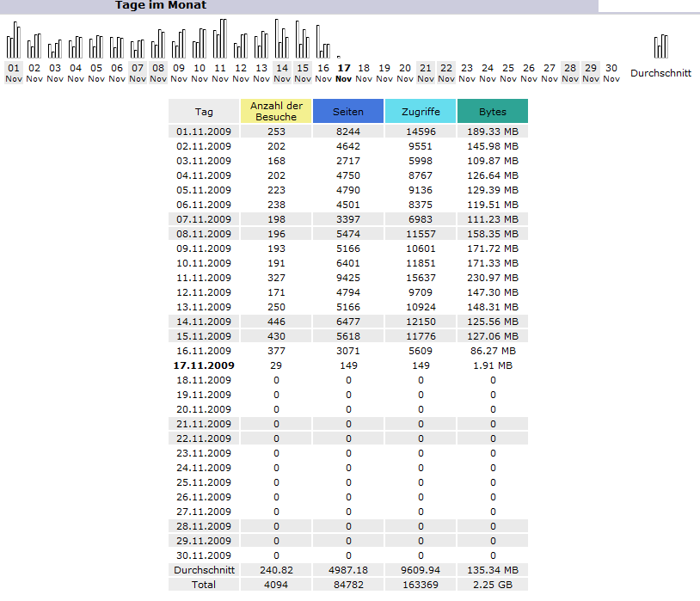
Task: Click the Tag column header
Action: click(x=204, y=112)
